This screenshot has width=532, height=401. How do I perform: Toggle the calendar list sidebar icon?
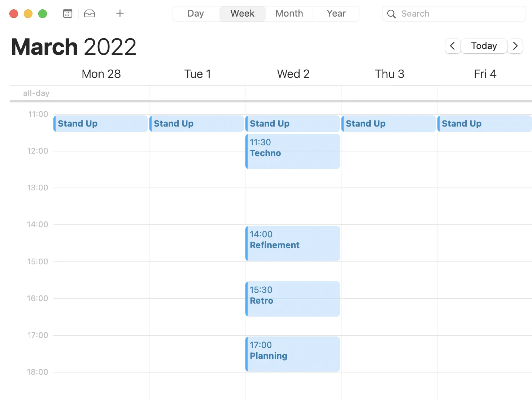pyautogui.click(x=67, y=13)
